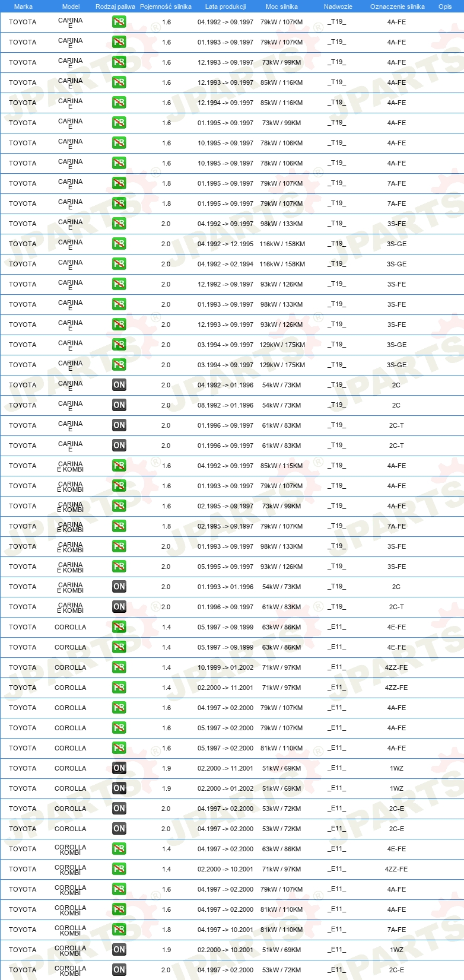Select production dates 04.1997 -> 10.2001
This screenshot has width=464, height=980.
pos(225,930)
